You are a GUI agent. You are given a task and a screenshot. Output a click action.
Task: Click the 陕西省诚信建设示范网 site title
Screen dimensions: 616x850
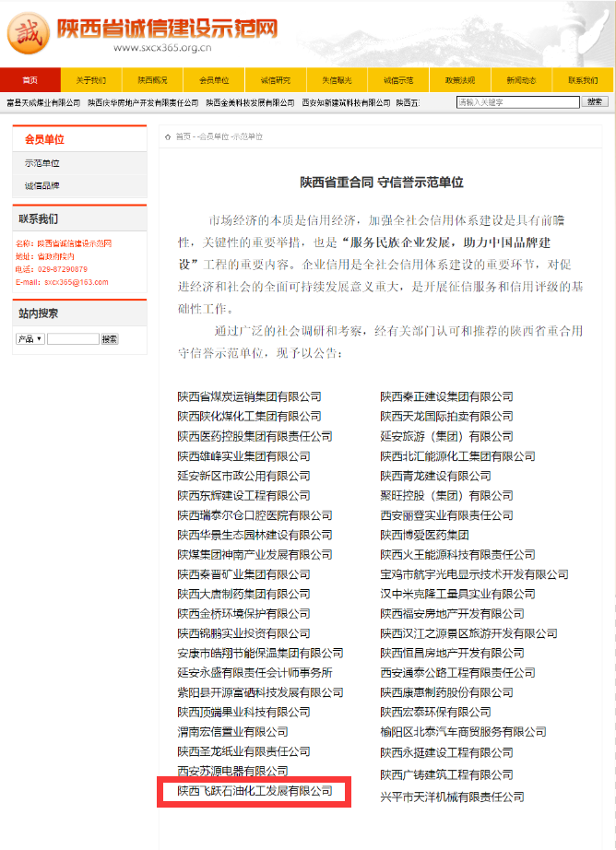click(x=167, y=29)
